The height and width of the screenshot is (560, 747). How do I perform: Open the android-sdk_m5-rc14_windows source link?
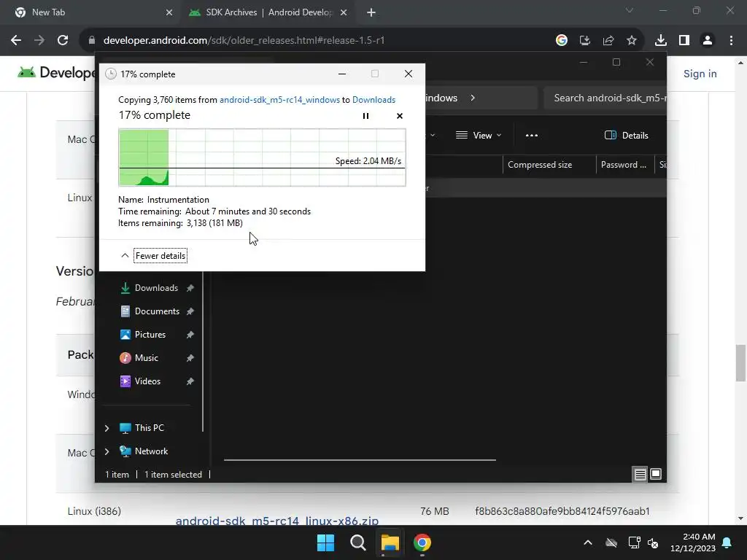279,99
